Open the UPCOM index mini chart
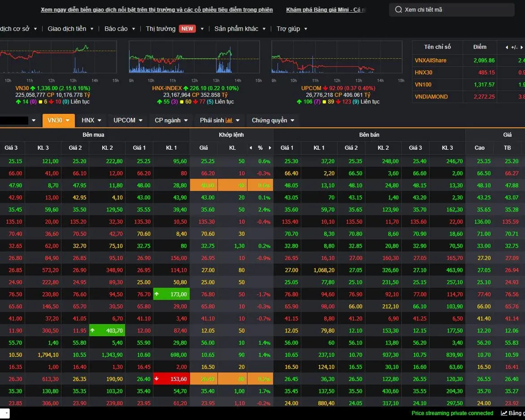525x420 pixels. click(x=337, y=57)
